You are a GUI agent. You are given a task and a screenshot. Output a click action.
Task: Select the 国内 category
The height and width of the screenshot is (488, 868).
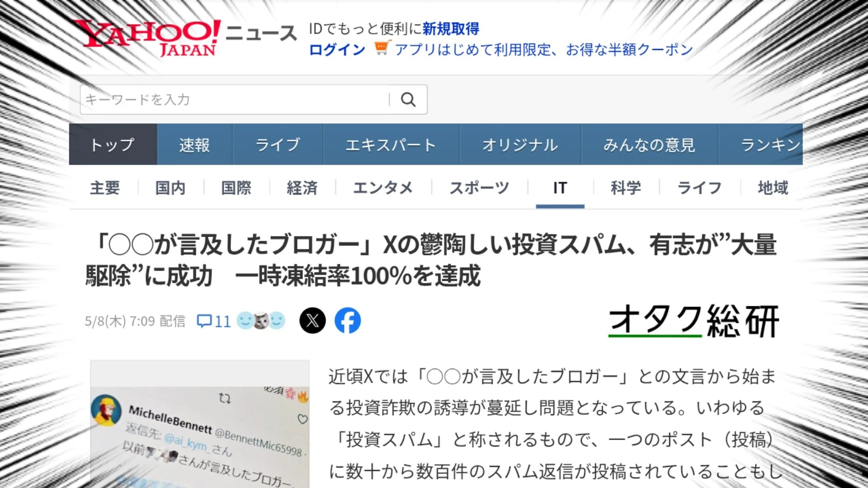click(x=171, y=188)
